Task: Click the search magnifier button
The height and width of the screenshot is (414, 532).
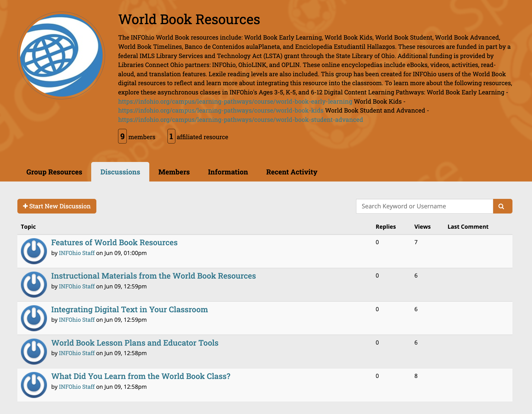Action: click(x=502, y=206)
